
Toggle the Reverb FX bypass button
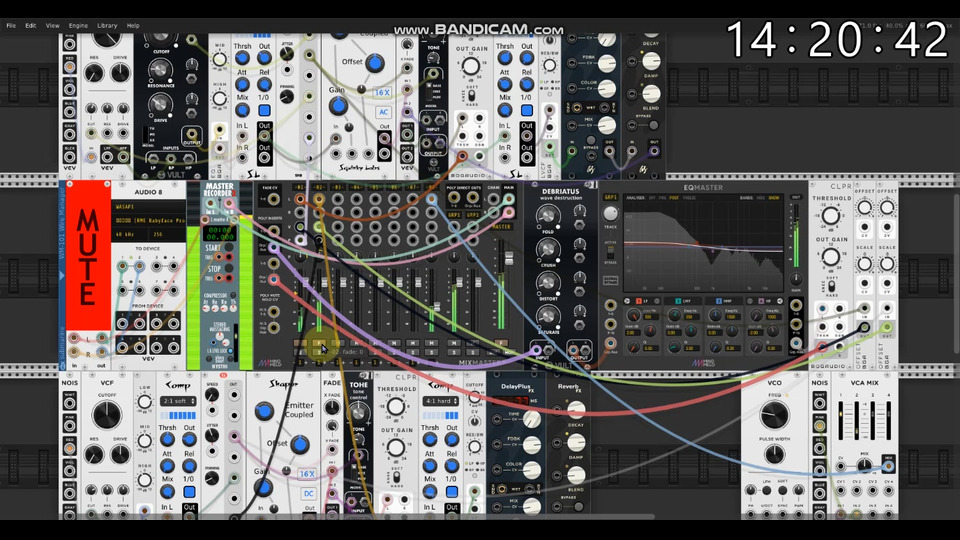click(579, 506)
